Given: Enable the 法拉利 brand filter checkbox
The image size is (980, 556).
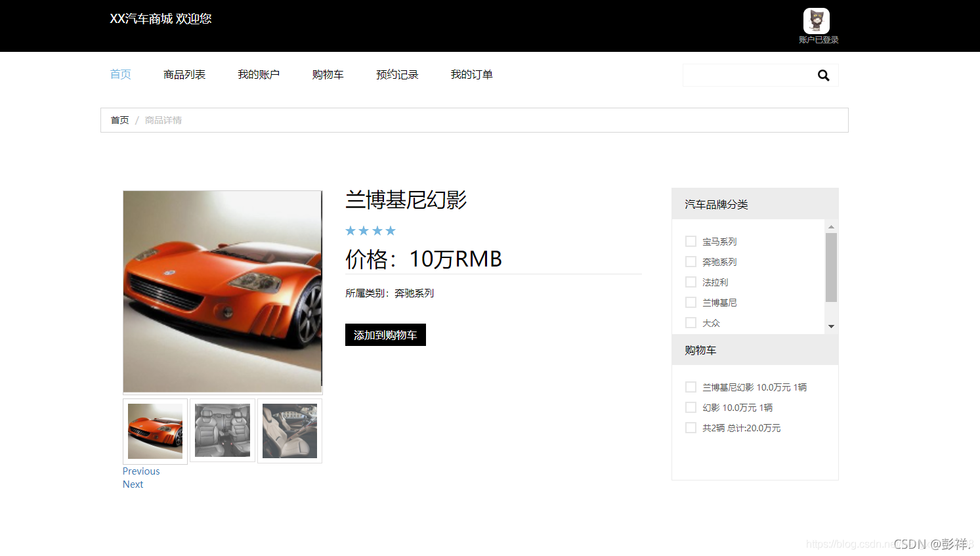Looking at the screenshot, I should 691,282.
